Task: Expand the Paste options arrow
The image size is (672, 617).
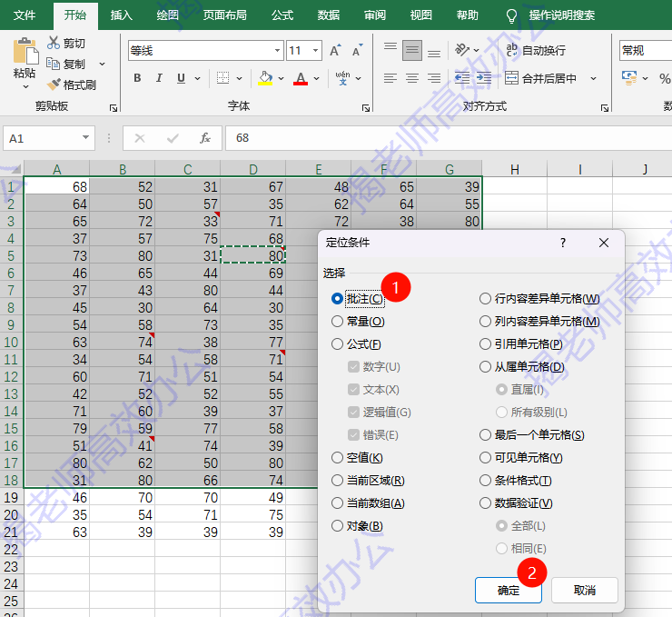Action: (25, 86)
